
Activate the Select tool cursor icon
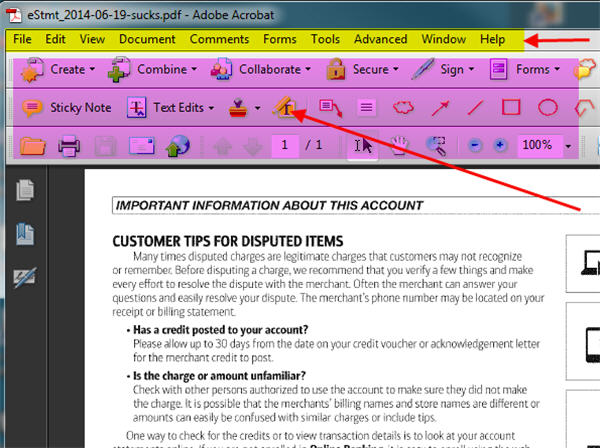coord(363,145)
